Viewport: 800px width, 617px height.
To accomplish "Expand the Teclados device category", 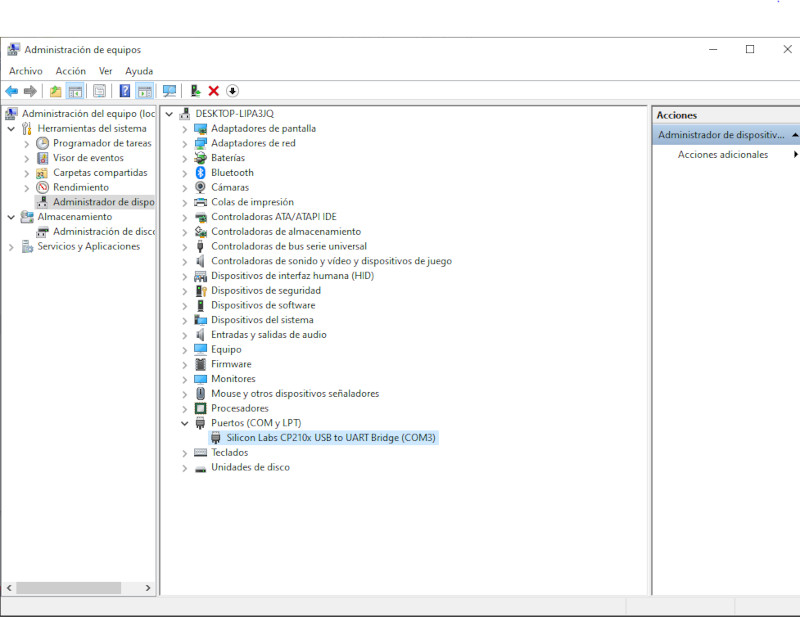I will pos(185,453).
